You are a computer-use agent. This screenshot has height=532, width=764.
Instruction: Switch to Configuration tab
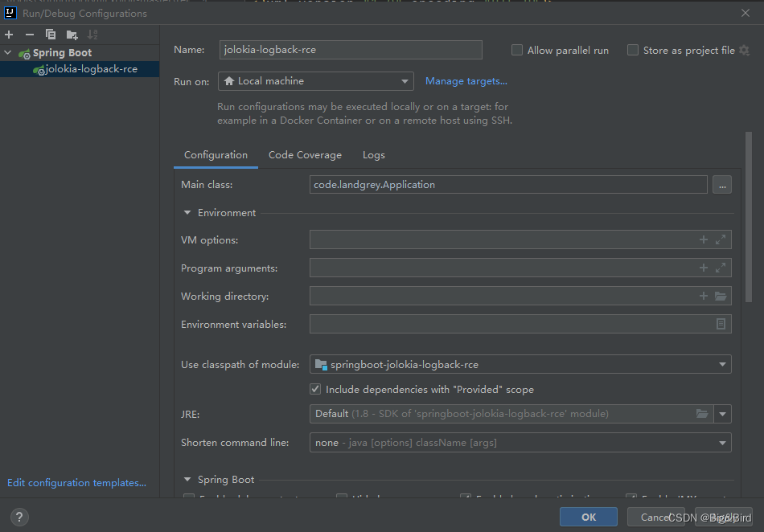216,155
